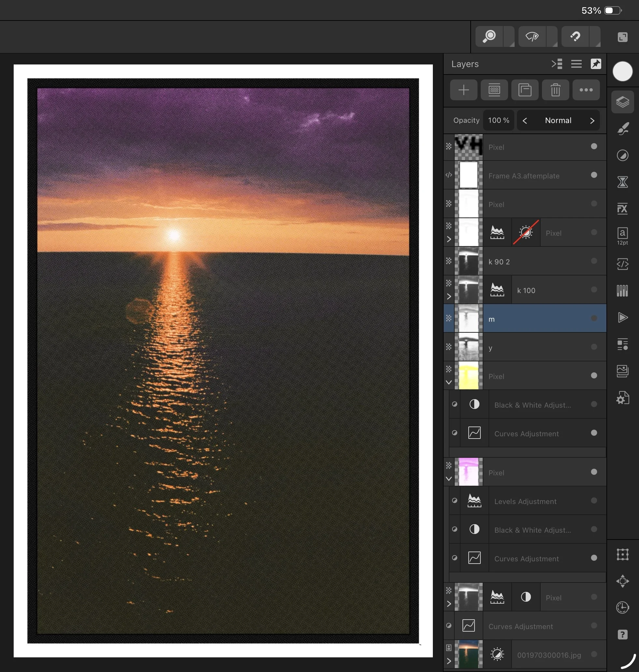
Task: Collapse the yellow Pixel layer group
Action: click(x=448, y=382)
